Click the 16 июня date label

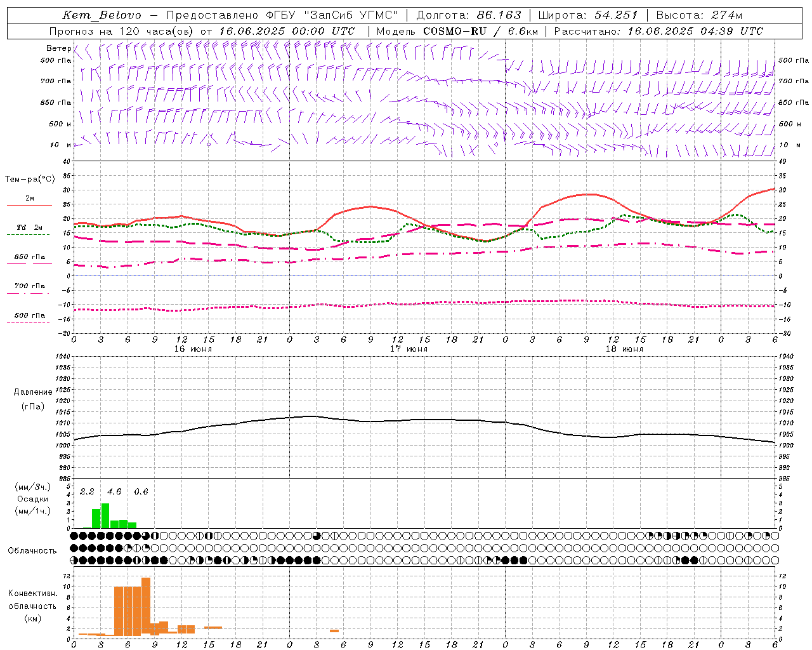193,349
